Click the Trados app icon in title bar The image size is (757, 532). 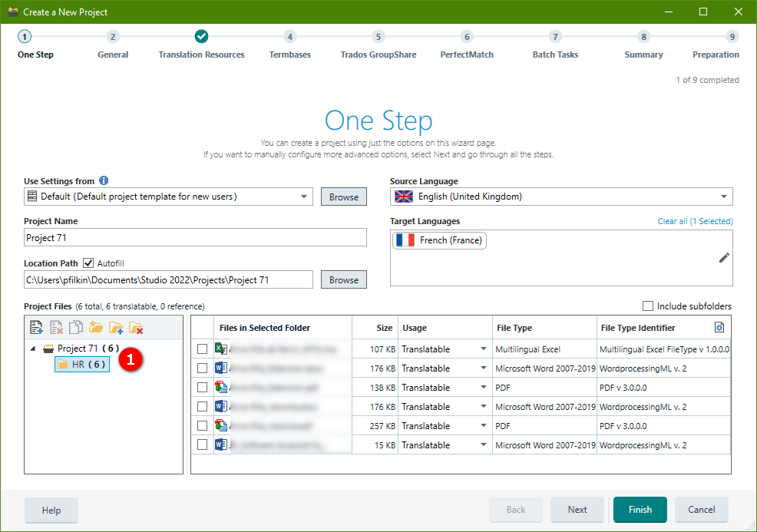click(x=12, y=12)
